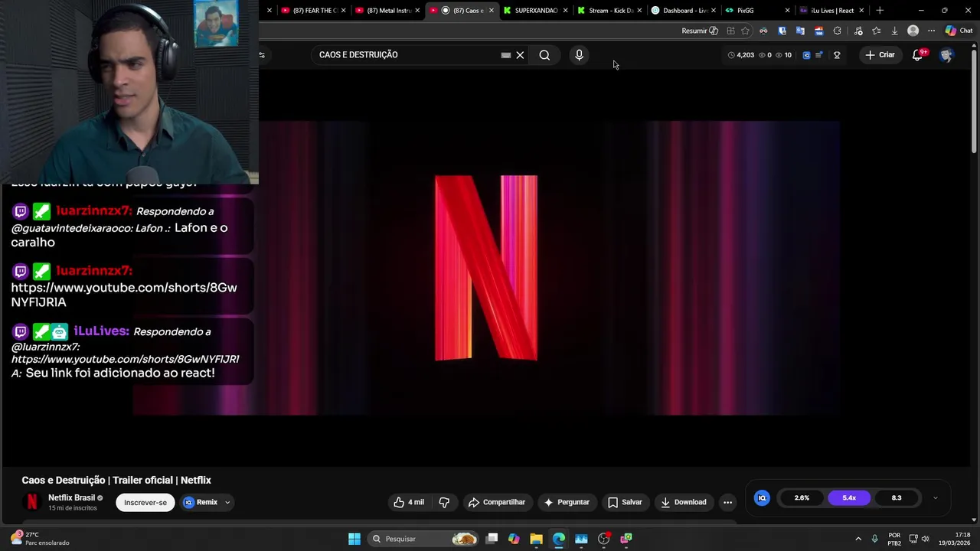Open browser extensions puzzle icon
Viewport: 980px width, 551px height.
click(837, 31)
